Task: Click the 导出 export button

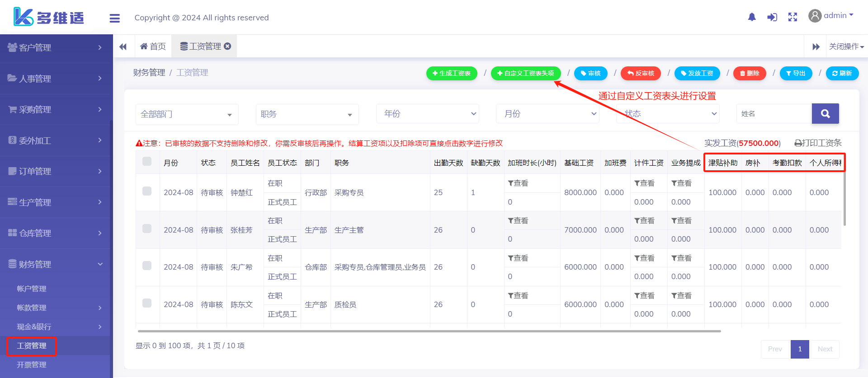Action: coord(796,73)
